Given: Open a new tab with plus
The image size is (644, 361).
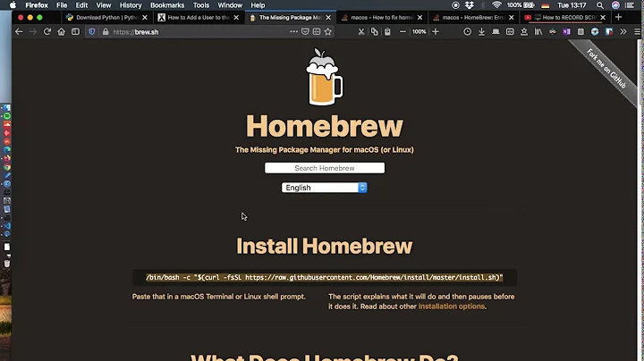Looking at the screenshot, I should [x=619, y=17].
